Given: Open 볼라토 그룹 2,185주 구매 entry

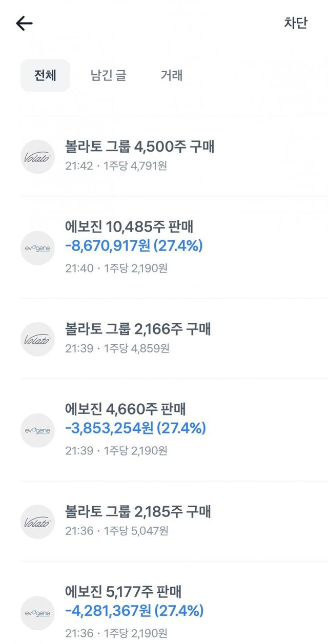Looking at the screenshot, I should (x=138, y=511).
